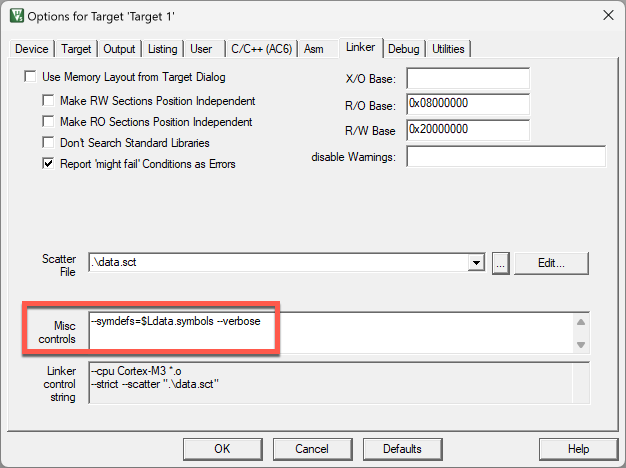This screenshot has height=468, width=626.
Task: Browse for scatter file with ellipsis button
Action: click(501, 262)
